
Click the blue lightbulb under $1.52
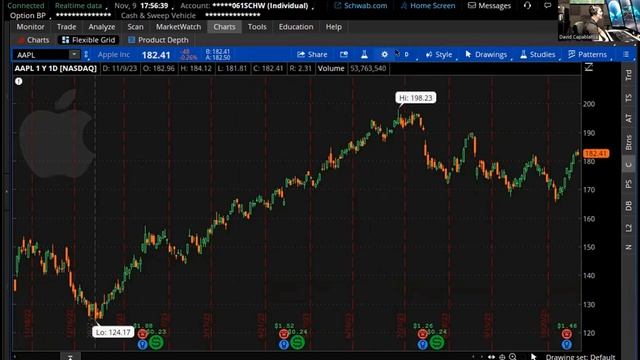pyautogui.click(x=284, y=345)
